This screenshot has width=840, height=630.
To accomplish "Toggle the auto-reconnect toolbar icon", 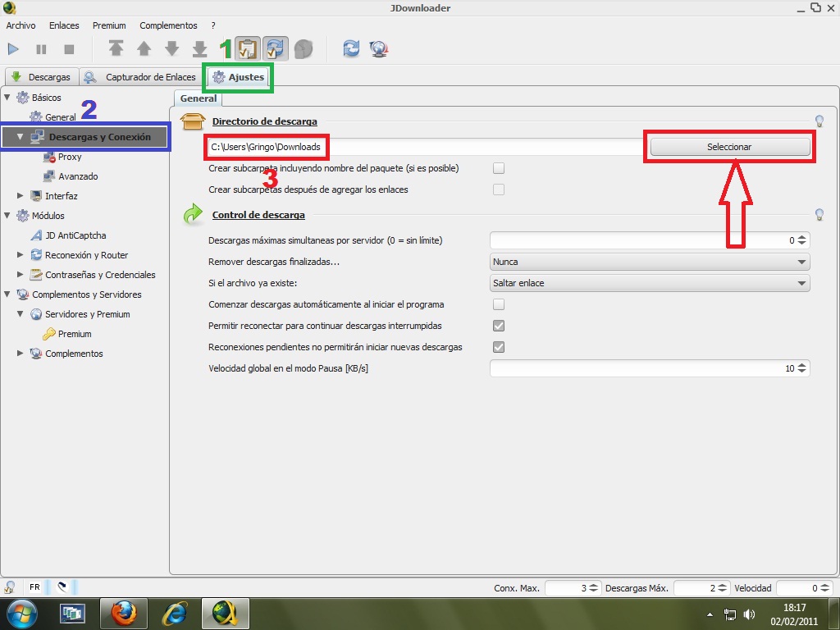I will pos(276,48).
